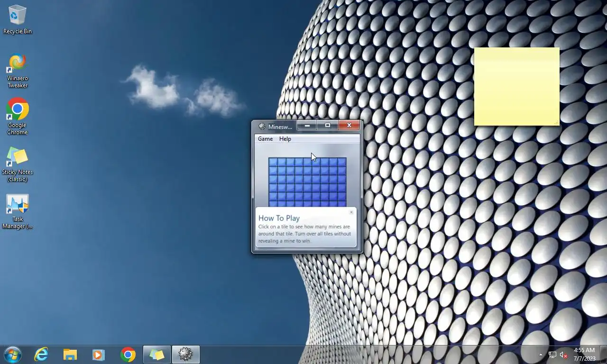Switch to Sticky Notes on the taskbar
Screen dimensions: 607x364
[x=156, y=355]
